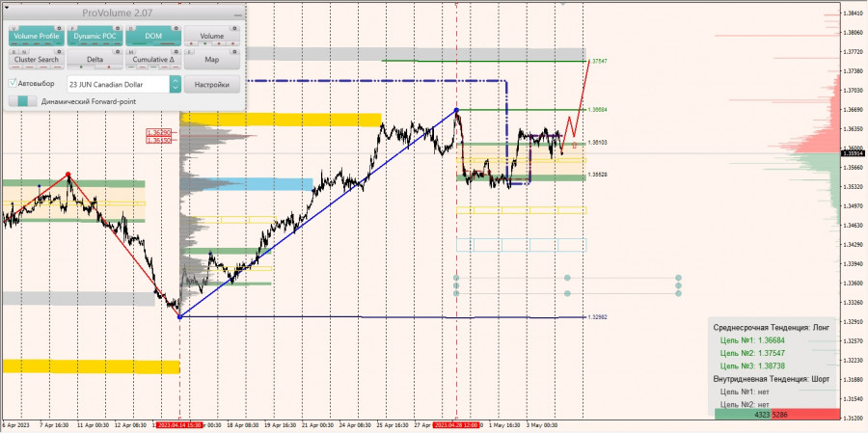Click the 21 Apr 00:30 time-axis label

point(316,425)
